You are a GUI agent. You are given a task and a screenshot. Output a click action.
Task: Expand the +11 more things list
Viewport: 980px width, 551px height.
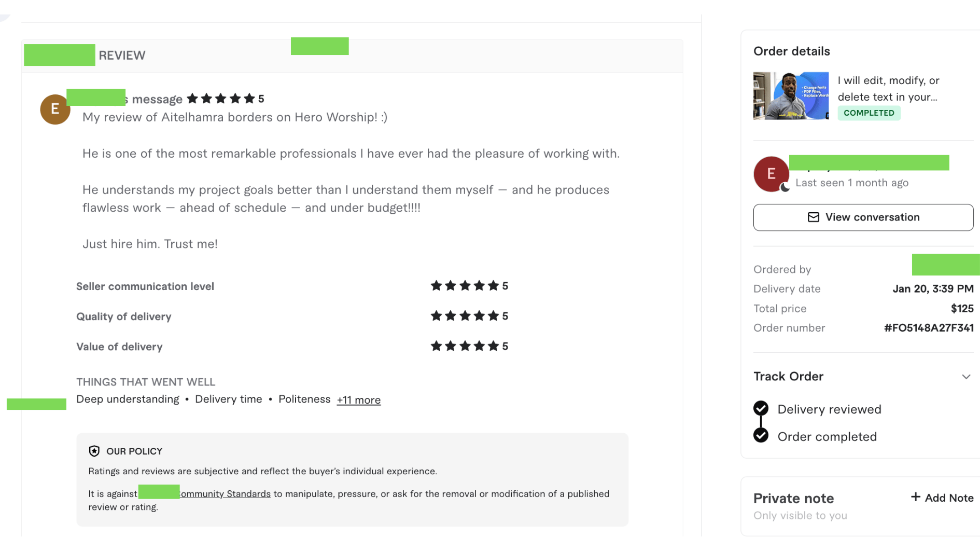click(358, 400)
